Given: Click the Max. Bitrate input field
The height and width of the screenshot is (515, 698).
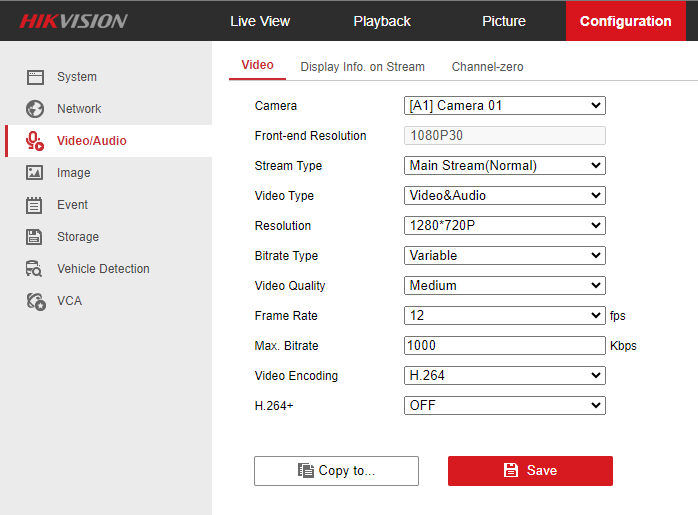Looking at the screenshot, I should [x=504, y=346].
